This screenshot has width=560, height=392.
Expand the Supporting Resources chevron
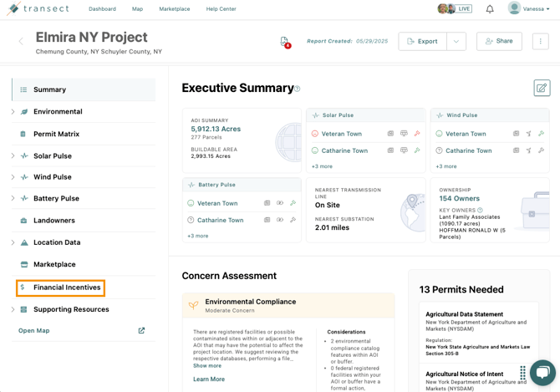coord(13,309)
